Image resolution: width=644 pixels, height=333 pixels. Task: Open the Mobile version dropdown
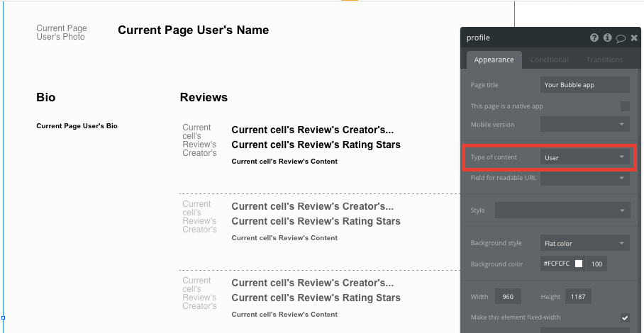(585, 124)
